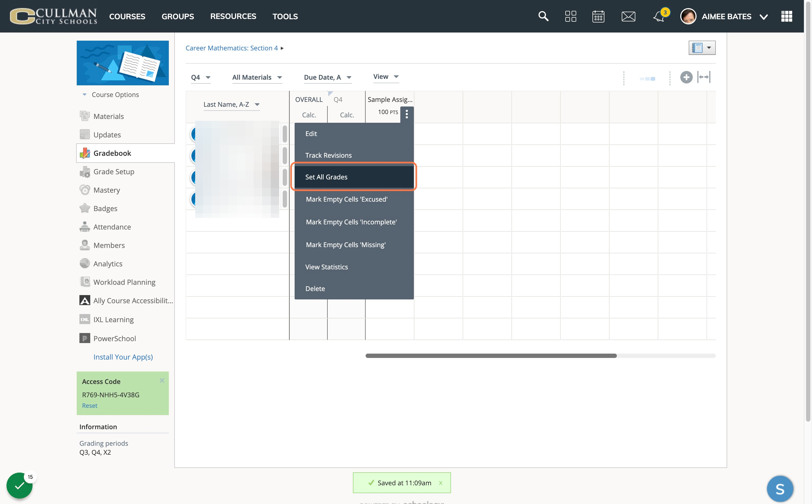Open the TOOLS navigation menu
812x504 pixels.
pyautogui.click(x=285, y=16)
